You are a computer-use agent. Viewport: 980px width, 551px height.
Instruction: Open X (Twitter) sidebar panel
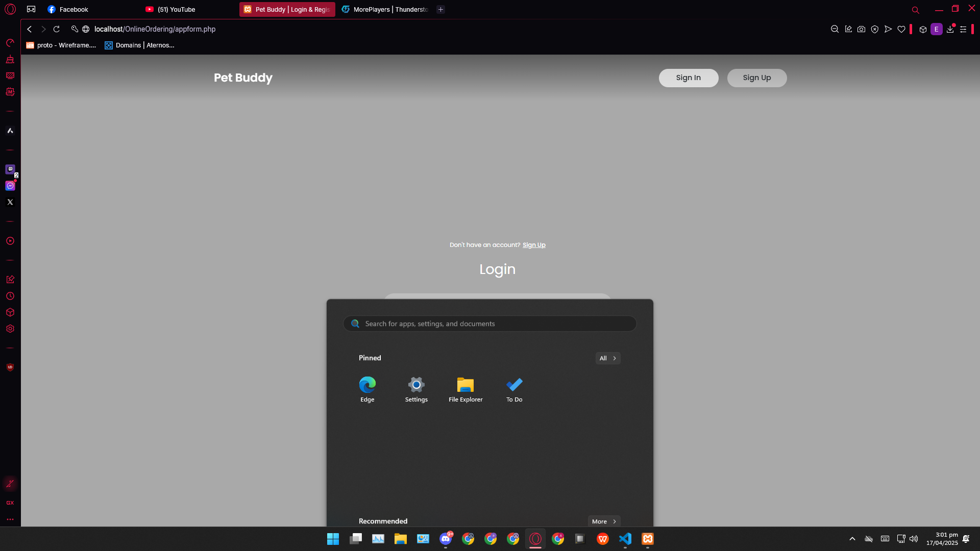click(x=10, y=202)
